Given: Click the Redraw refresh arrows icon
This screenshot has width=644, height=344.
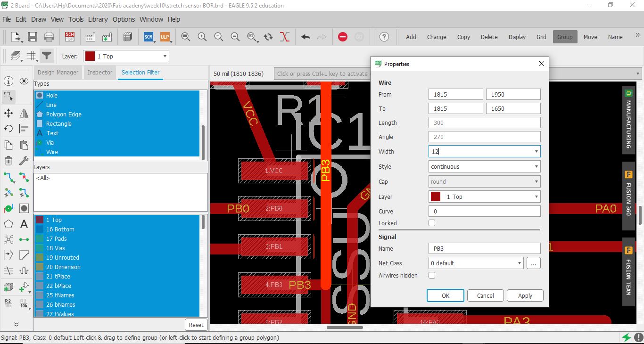Looking at the screenshot, I should (x=268, y=37).
